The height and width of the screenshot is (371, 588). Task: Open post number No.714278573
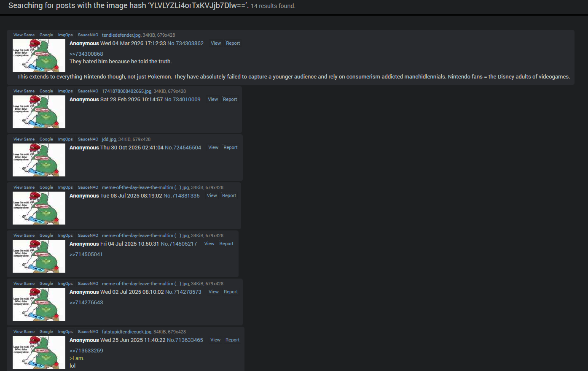click(x=183, y=292)
